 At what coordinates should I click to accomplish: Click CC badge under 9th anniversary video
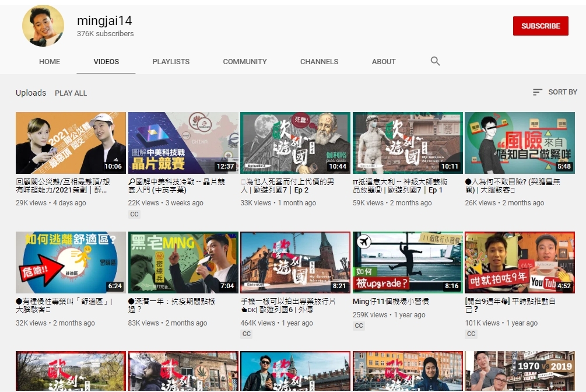coord(471,334)
